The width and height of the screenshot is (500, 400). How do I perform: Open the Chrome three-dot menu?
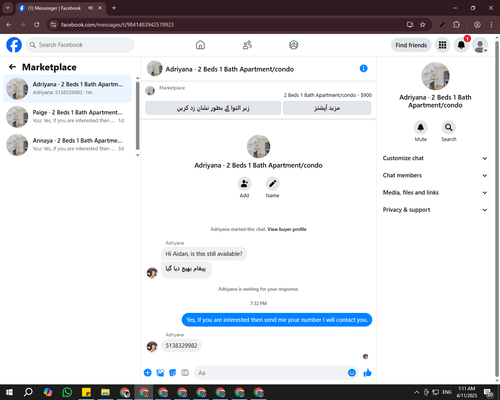tap(491, 25)
